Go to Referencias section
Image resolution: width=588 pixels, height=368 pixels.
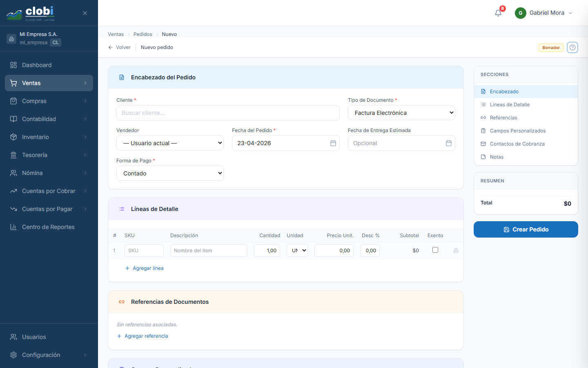coord(526,118)
